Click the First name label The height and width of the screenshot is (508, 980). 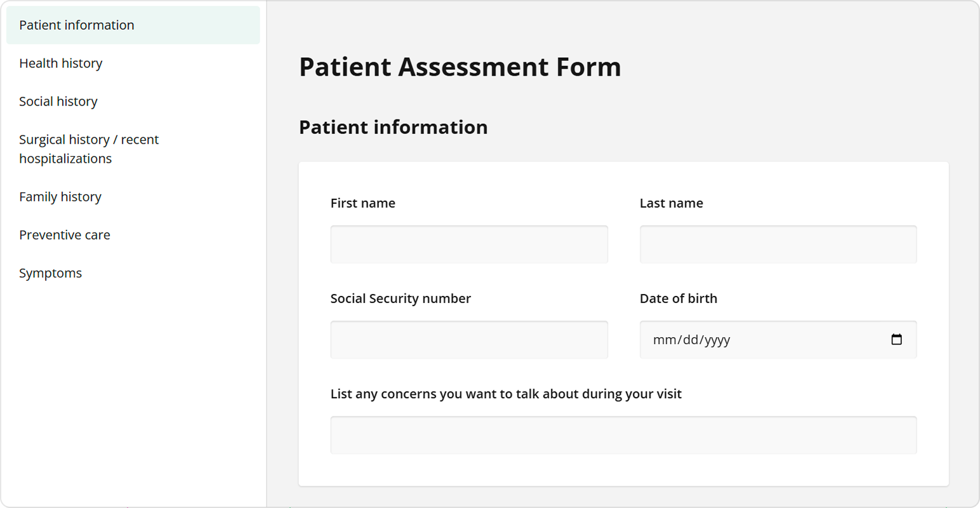(x=363, y=203)
